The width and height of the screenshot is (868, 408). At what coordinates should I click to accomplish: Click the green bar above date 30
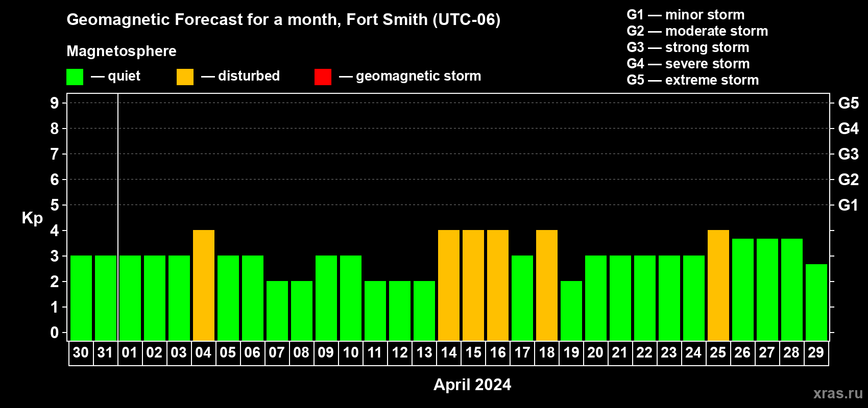(81, 298)
